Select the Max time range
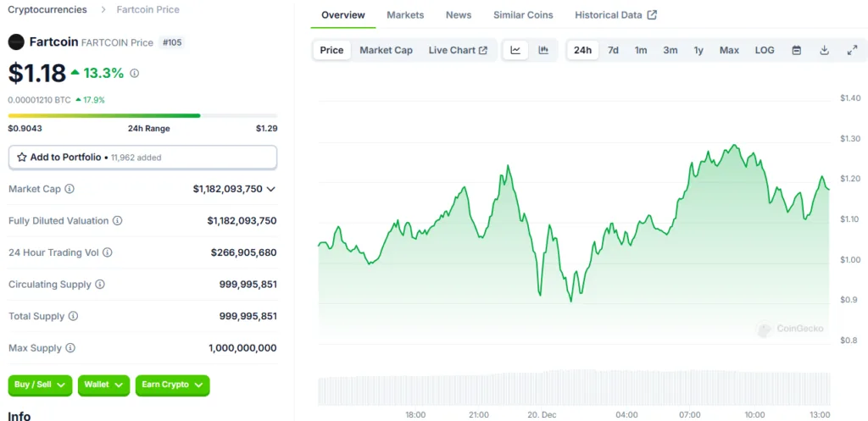The height and width of the screenshot is (421, 868). click(729, 50)
